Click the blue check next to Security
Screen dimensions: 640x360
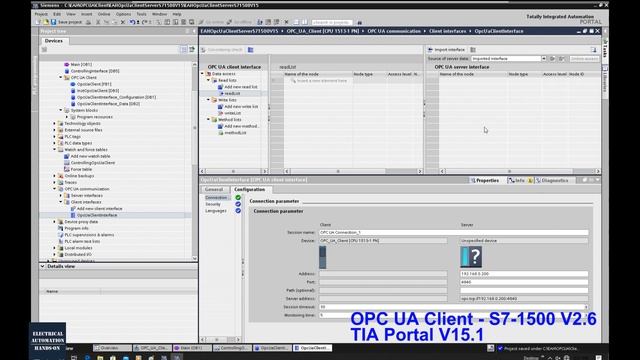pos(238,204)
